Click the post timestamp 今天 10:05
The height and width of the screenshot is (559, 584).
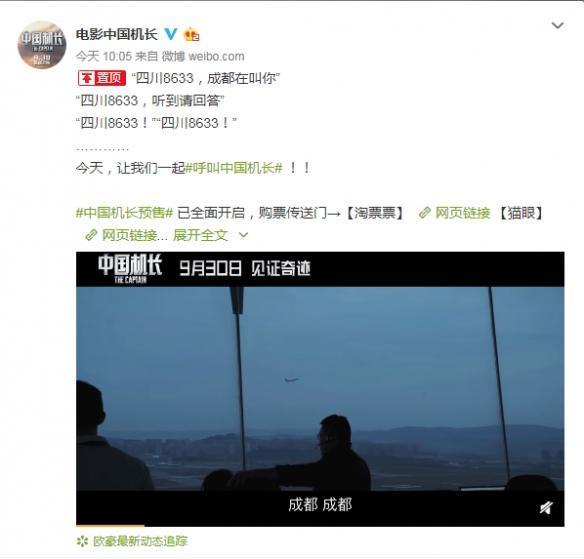(x=104, y=56)
